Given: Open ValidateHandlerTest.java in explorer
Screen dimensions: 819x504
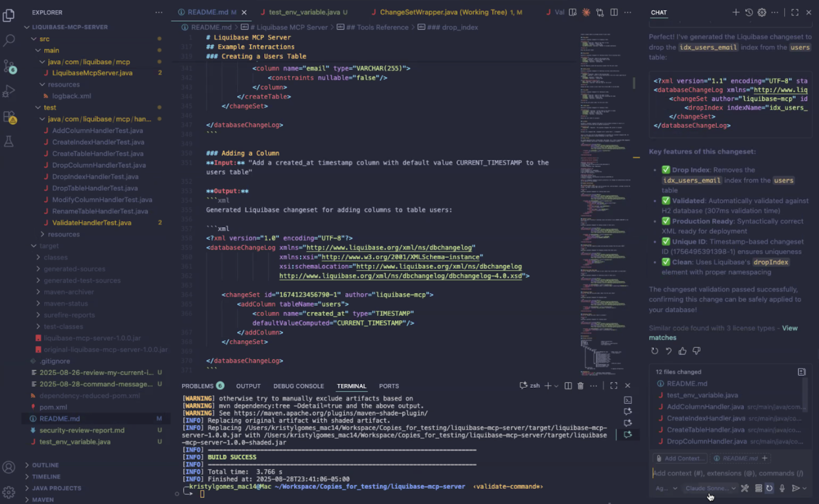Looking at the screenshot, I should [92, 223].
